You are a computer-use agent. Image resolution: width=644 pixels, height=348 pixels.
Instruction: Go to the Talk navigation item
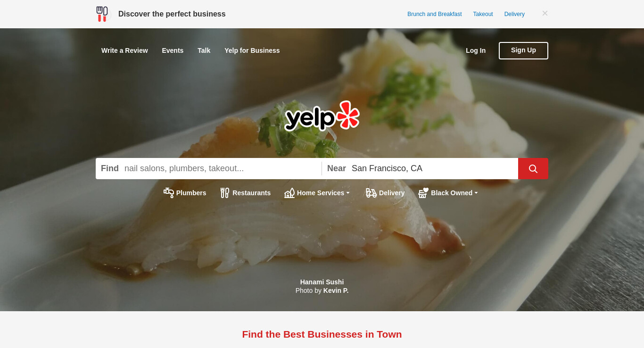(x=204, y=50)
